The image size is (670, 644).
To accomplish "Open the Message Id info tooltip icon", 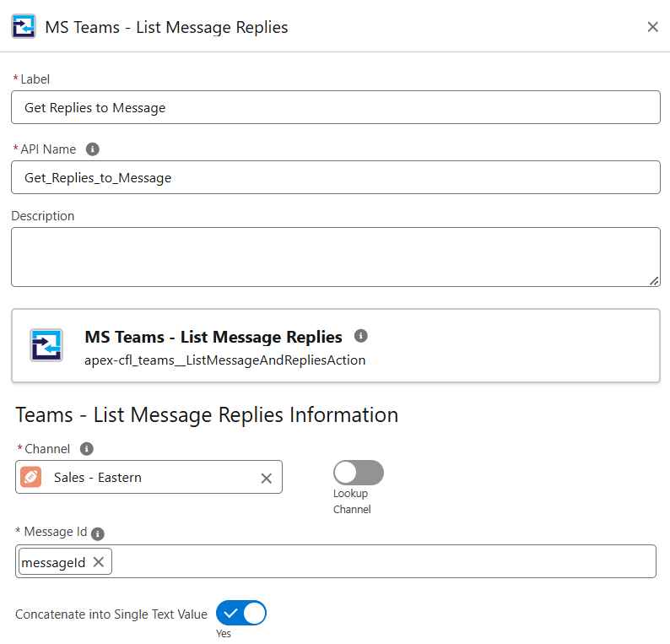I will (x=98, y=533).
